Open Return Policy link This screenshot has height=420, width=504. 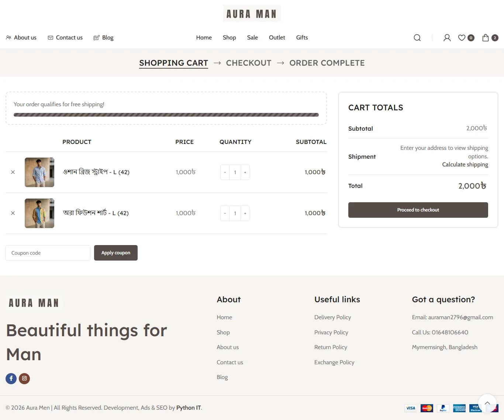click(x=331, y=347)
